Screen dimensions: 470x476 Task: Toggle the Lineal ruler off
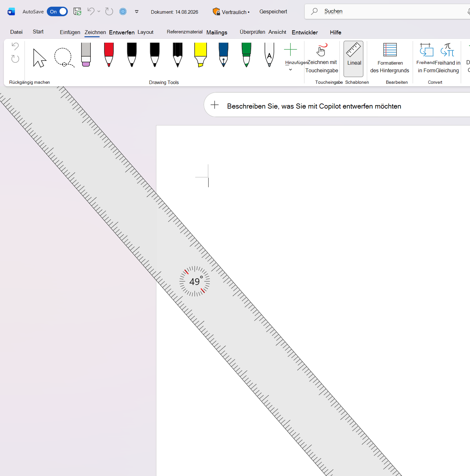(353, 59)
